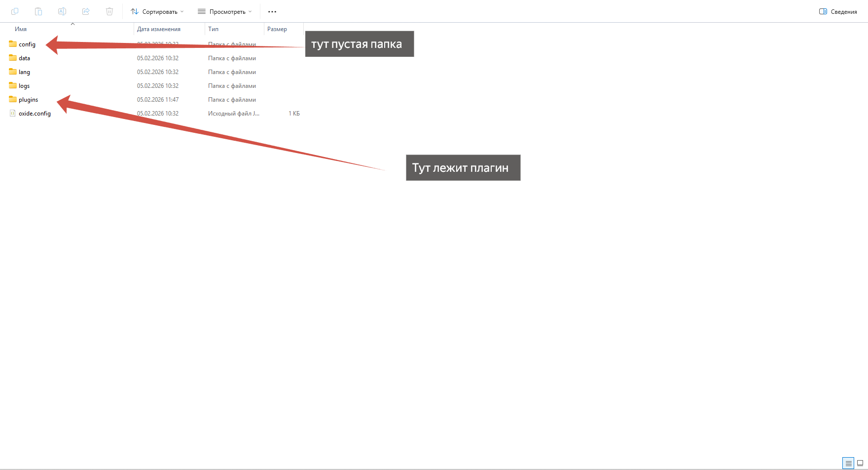868x470 pixels.
Task: Switch to details list view in status bar
Action: tap(848, 463)
